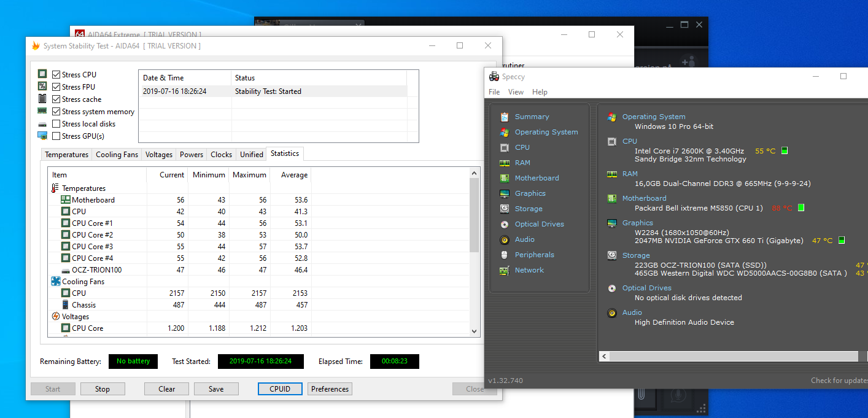Click the Average column header
868x418 pixels.
point(291,175)
